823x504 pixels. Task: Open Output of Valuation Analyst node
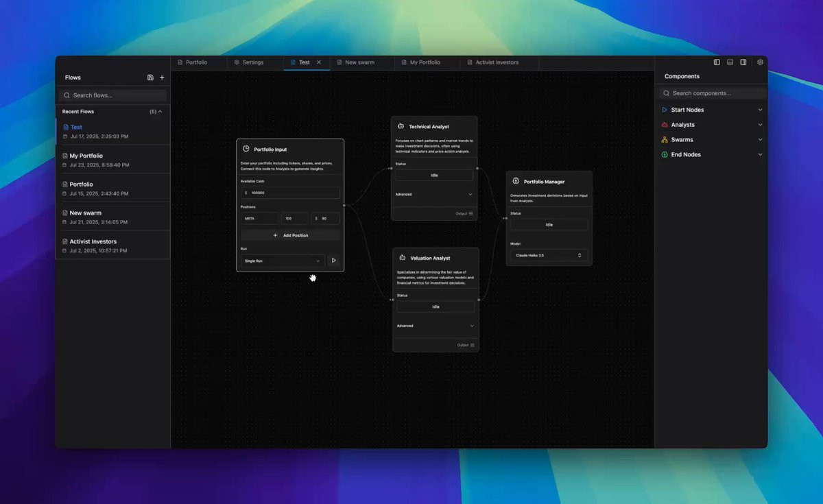coord(466,345)
